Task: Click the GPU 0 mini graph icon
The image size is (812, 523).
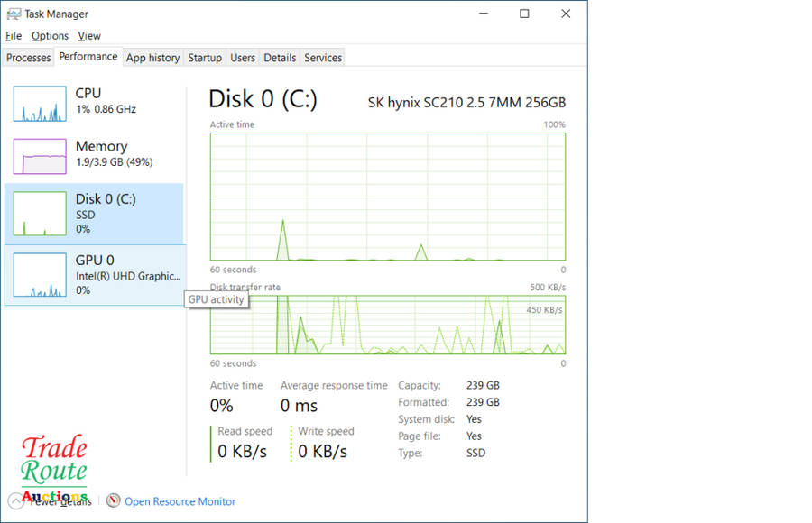Action: (40, 275)
